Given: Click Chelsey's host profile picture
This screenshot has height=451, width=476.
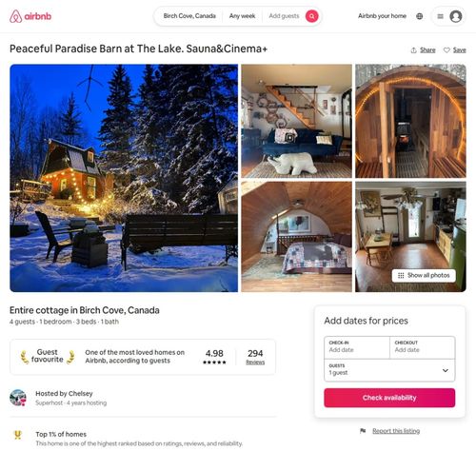Looking at the screenshot, I should (18, 398).
